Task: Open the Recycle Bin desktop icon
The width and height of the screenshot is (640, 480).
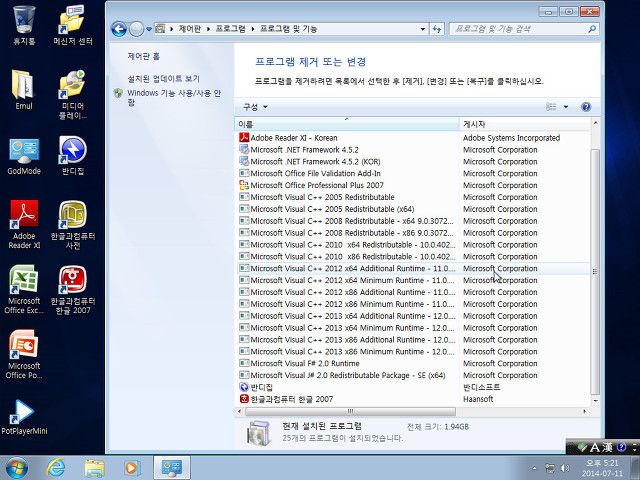Action: (x=24, y=24)
